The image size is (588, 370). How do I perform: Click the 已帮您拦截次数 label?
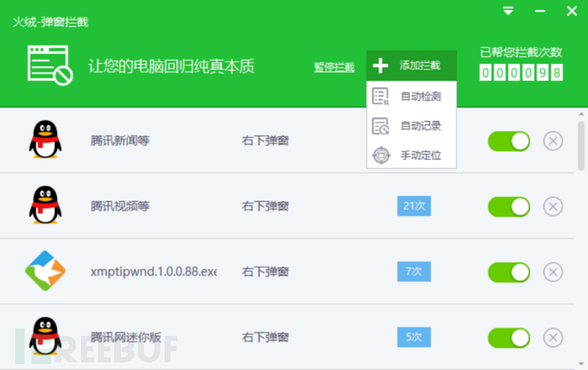click(x=522, y=52)
